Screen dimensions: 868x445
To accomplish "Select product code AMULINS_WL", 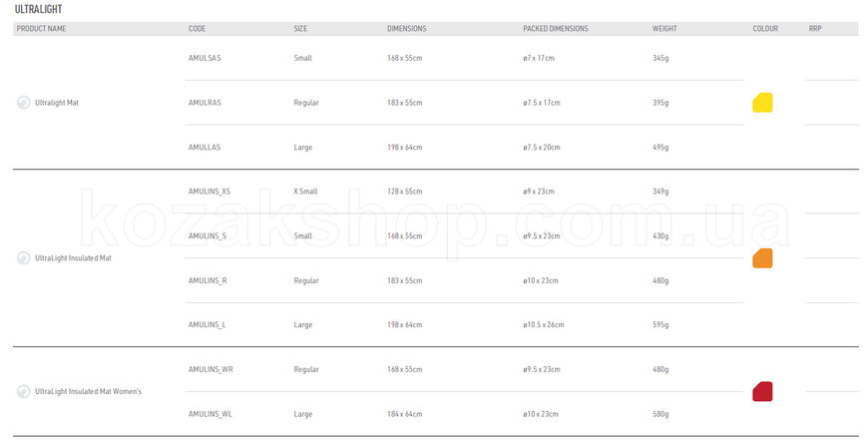I will coord(211,414).
